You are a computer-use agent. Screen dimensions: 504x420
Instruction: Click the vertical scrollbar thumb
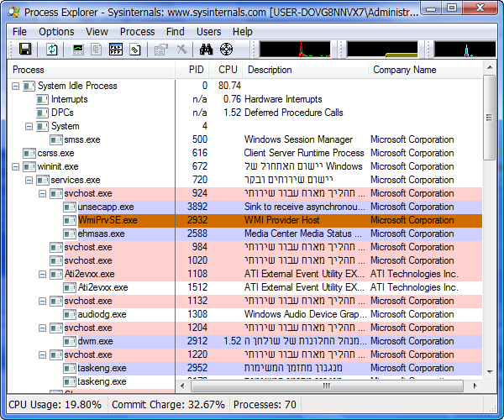[490, 118]
